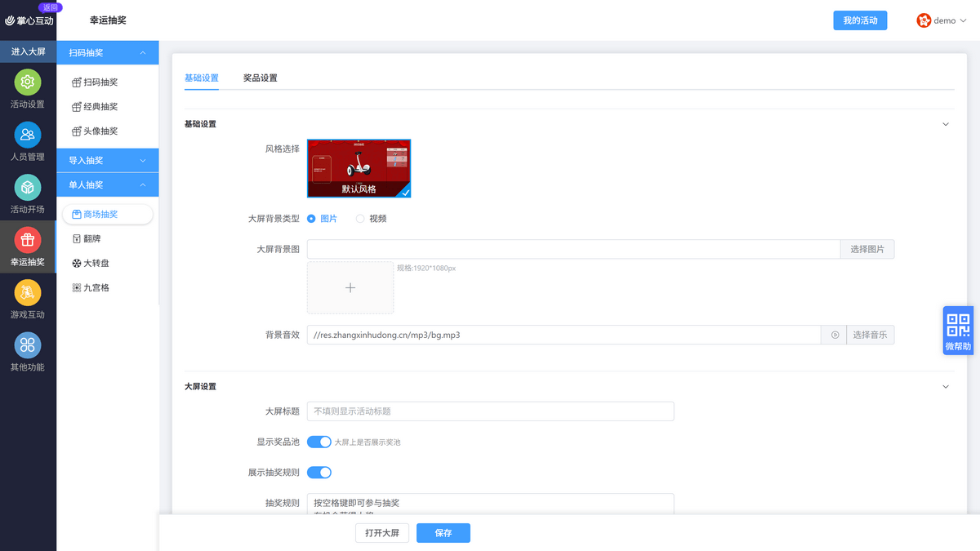Collapse the 扫码抽奖 group header
Image resolution: width=980 pixels, height=551 pixels.
coord(108,53)
